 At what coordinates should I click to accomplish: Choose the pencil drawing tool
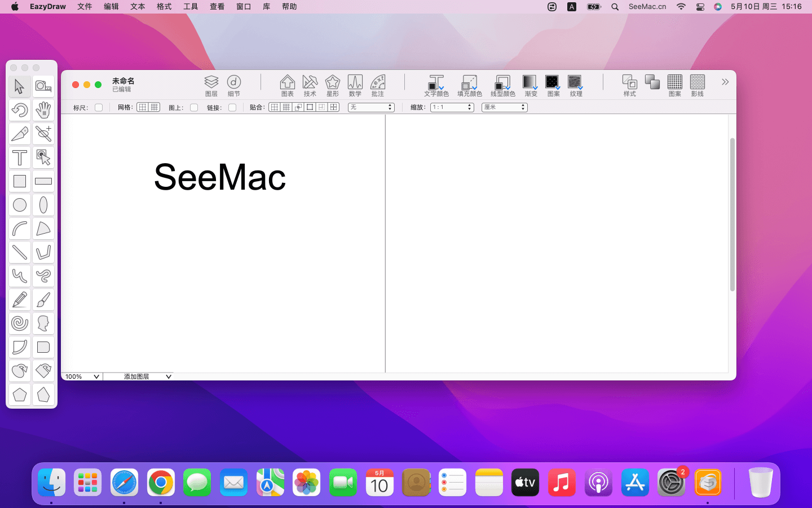(19, 300)
